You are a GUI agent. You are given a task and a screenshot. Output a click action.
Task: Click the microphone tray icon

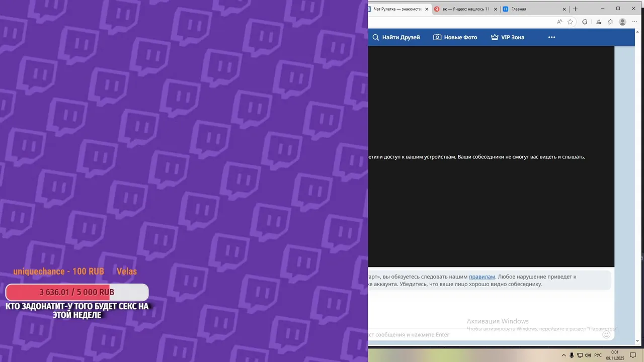click(572, 355)
